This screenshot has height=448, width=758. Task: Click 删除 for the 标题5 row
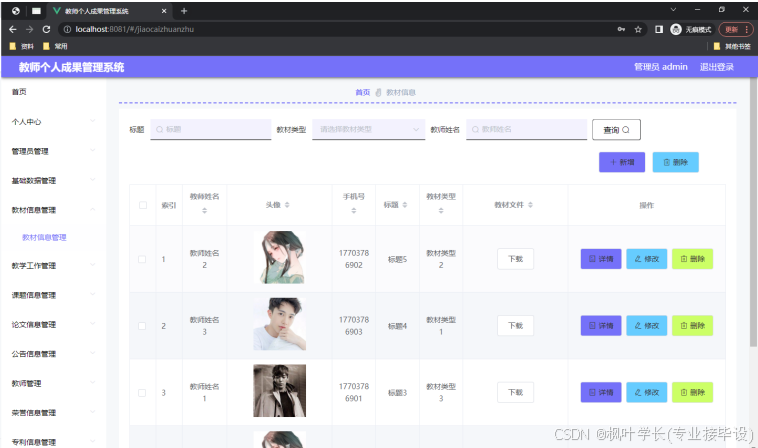[x=692, y=259]
